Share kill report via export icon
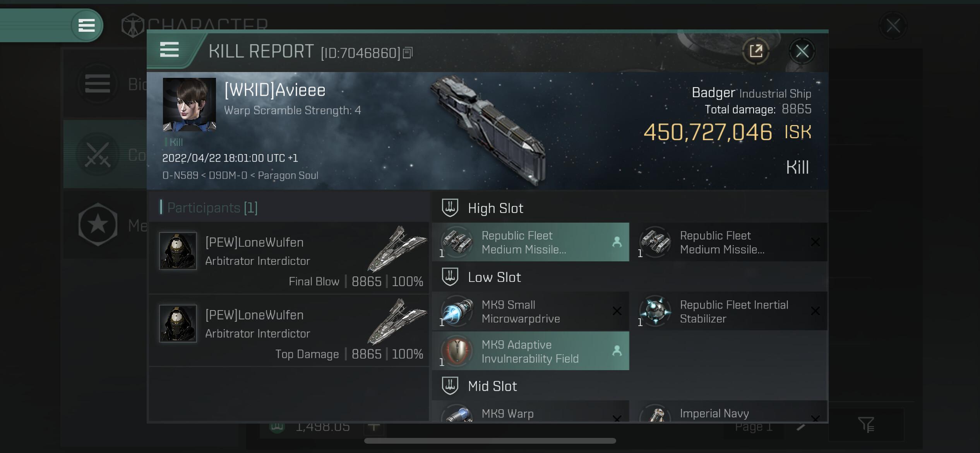This screenshot has width=980, height=453. click(x=756, y=51)
